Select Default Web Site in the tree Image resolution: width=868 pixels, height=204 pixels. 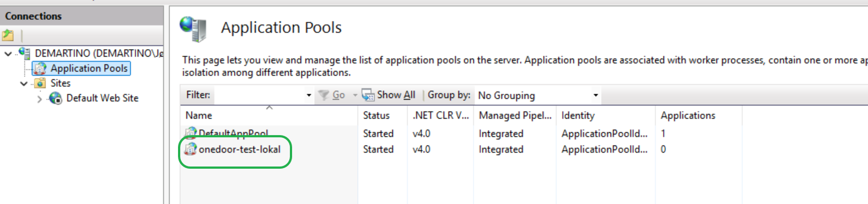(102, 98)
